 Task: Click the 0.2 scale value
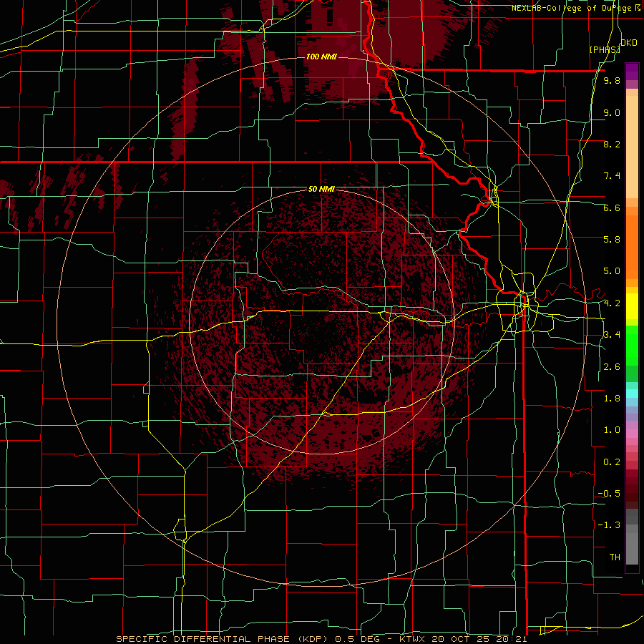(612, 462)
